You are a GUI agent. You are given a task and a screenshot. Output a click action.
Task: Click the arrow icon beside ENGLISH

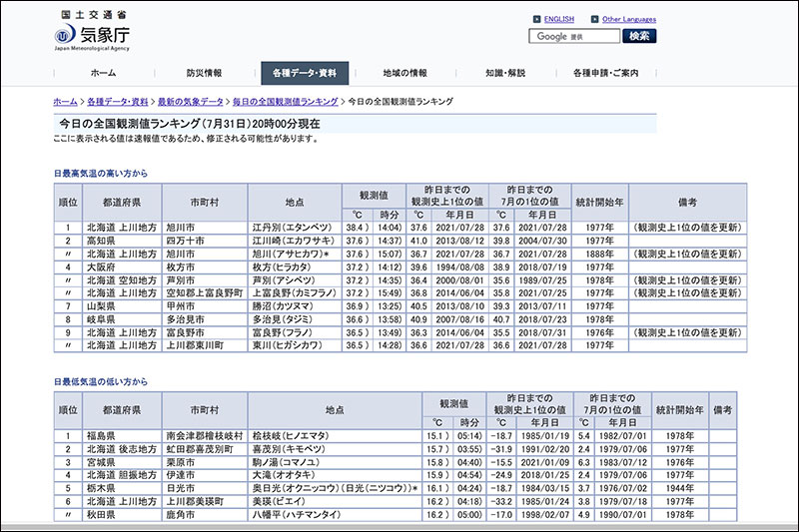click(x=537, y=19)
